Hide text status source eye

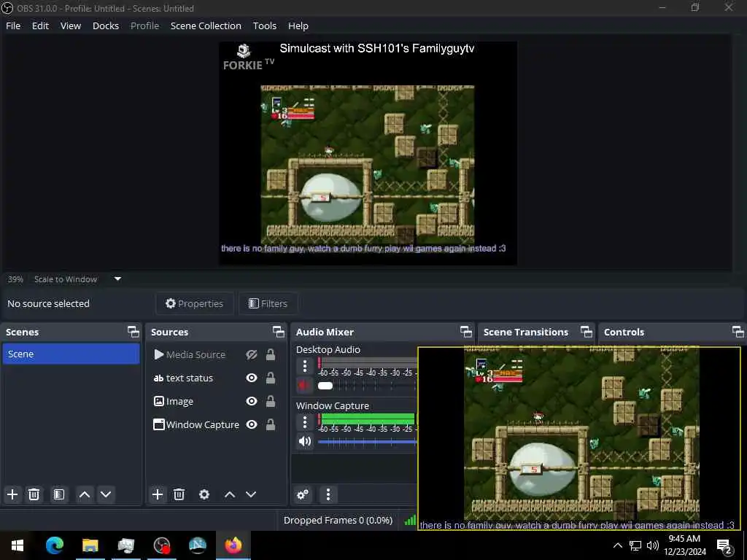[252, 378]
